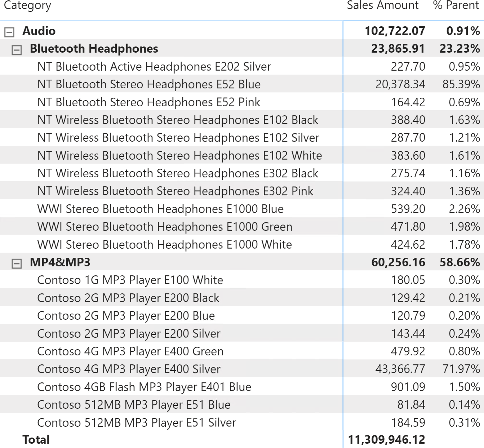Select NT Bluetooth Stereo Headphones E52 Pink
This screenshot has height=448, width=484.
coord(149,102)
